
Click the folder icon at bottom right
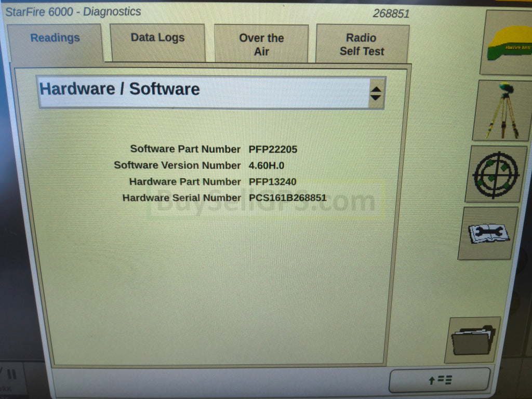click(x=472, y=340)
